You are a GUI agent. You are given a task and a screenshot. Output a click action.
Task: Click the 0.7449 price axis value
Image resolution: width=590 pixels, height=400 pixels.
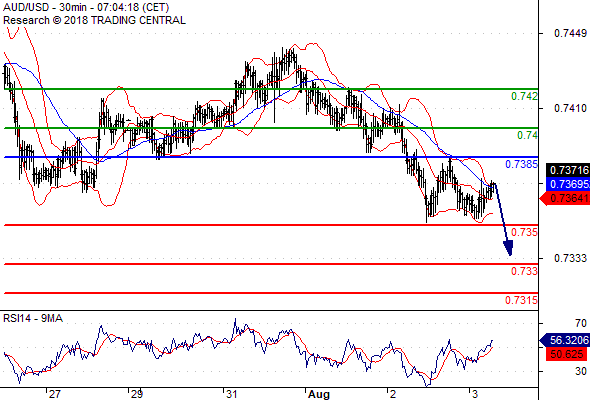pos(570,33)
